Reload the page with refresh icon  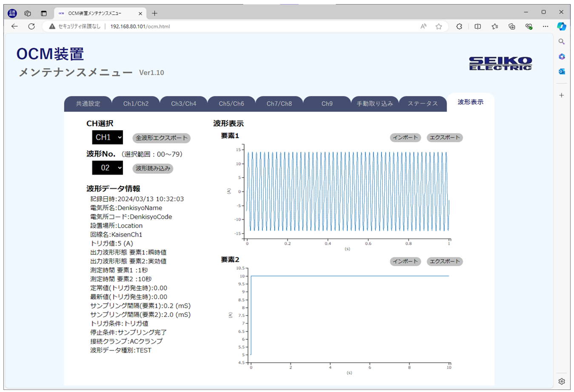[x=31, y=26]
